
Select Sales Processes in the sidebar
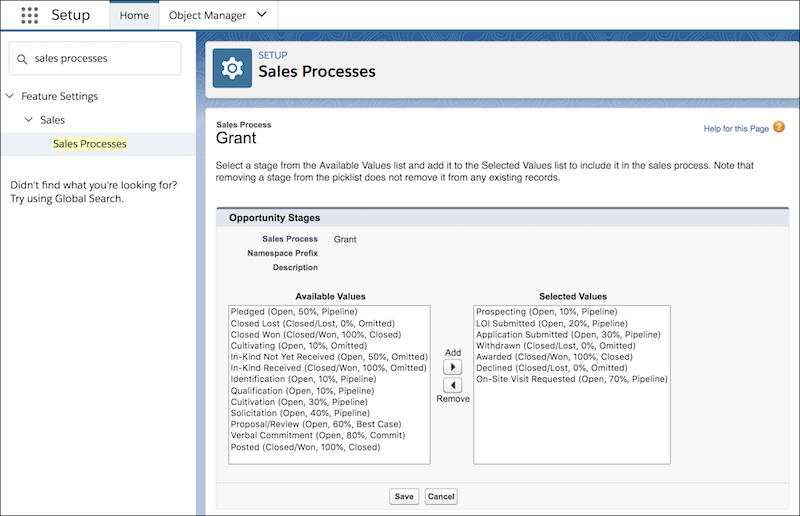click(x=90, y=144)
